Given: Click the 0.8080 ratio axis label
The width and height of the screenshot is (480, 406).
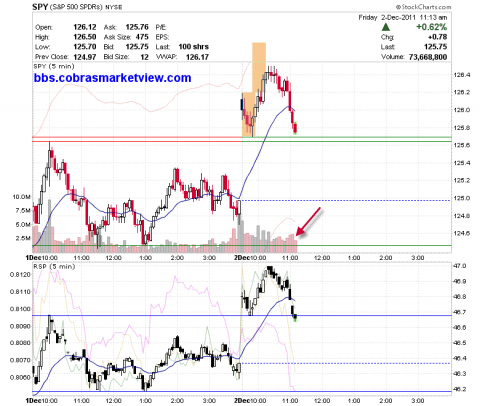Looking at the screenshot, I should tap(20, 343).
